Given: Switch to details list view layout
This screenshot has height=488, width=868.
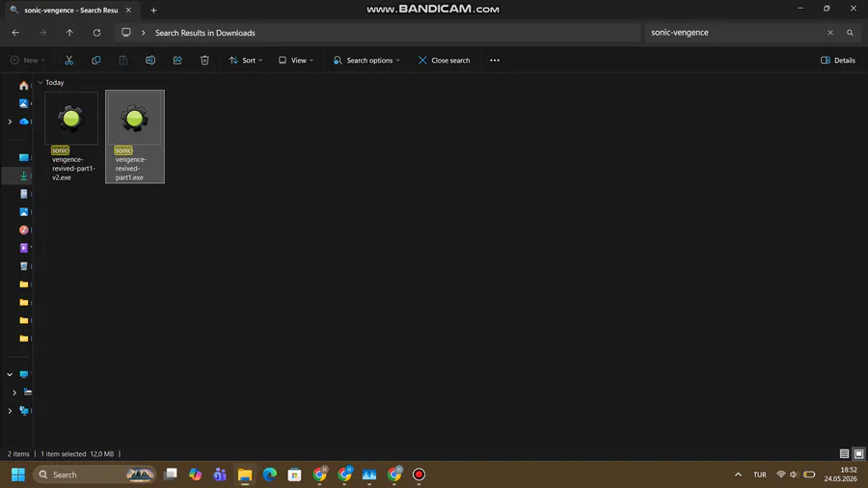Looking at the screenshot, I should point(844,453).
